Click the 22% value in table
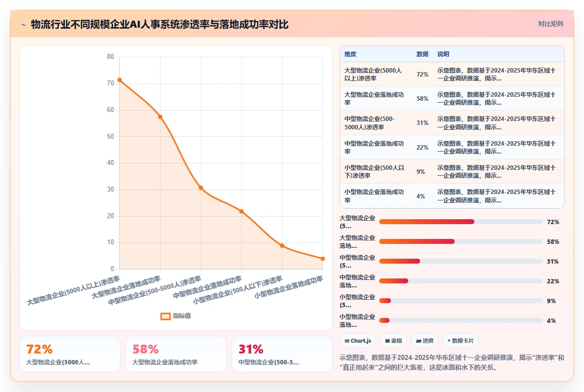Viewport: 584px width, 392px height. coord(422,148)
